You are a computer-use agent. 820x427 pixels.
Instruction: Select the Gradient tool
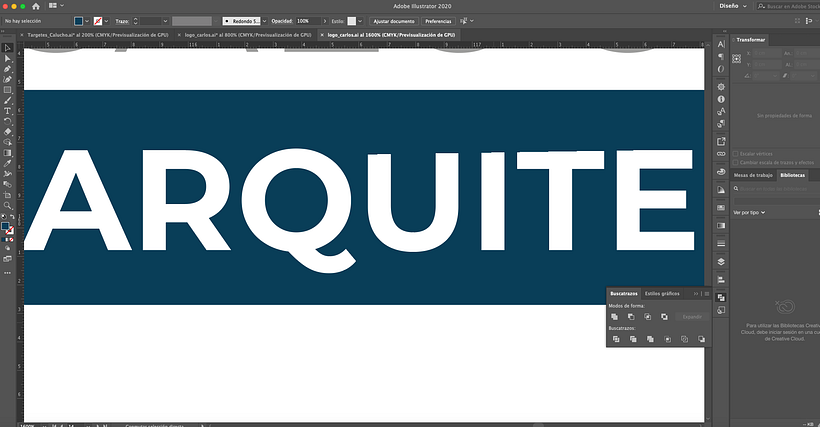[x=7, y=153]
